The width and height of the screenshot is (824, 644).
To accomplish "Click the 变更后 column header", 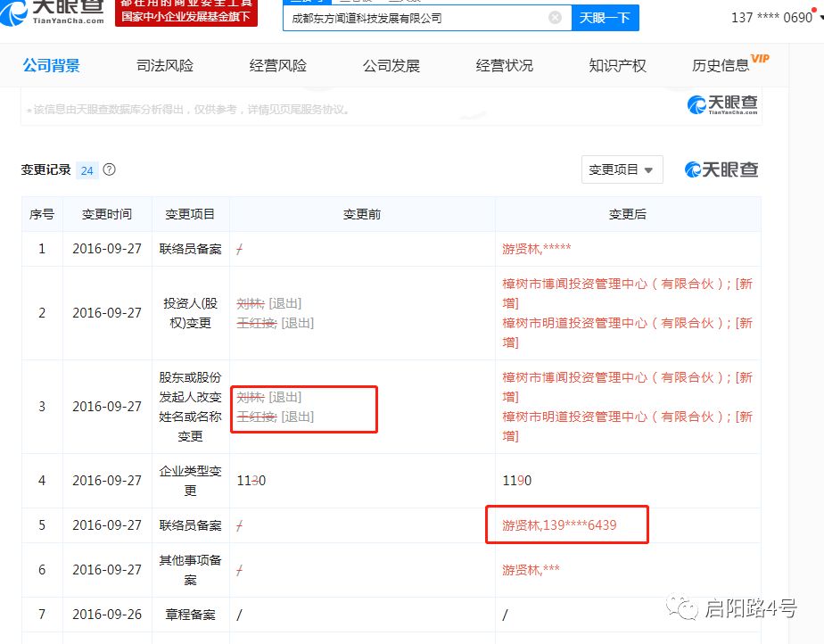I will point(628,214).
